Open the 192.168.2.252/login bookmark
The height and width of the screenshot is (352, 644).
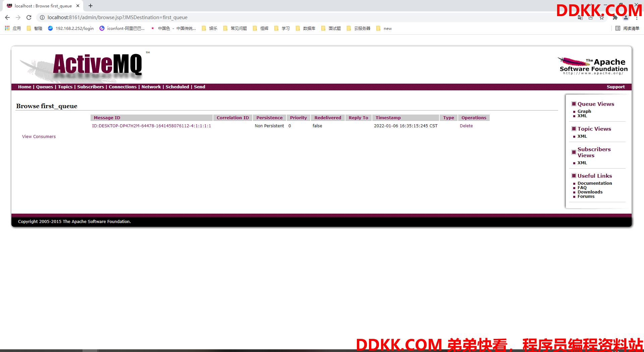71,29
